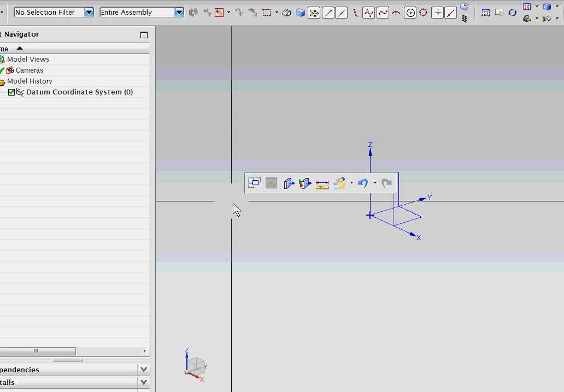Screen dimensions: 564x392
Task: Open dropdown arrow next to star icon
Action: 351,182
